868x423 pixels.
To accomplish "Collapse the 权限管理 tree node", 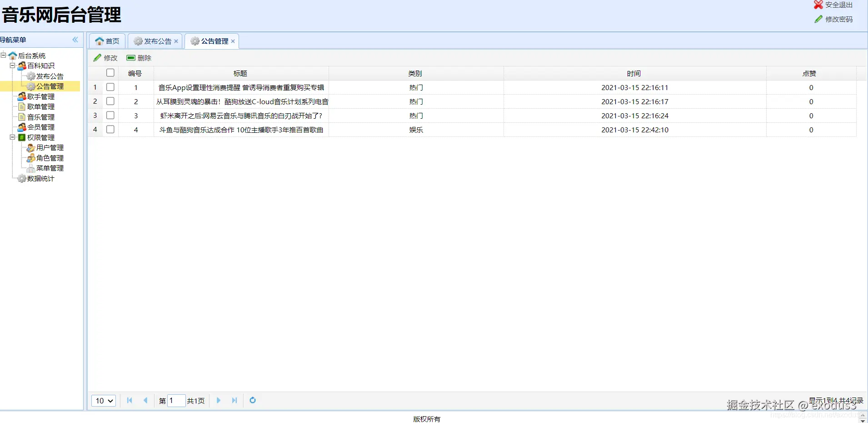I will [x=13, y=137].
